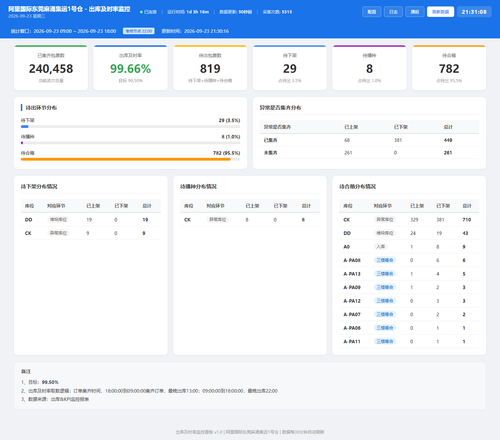Click the A-PA09 row label
500x440 pixels.
point(352,287)
